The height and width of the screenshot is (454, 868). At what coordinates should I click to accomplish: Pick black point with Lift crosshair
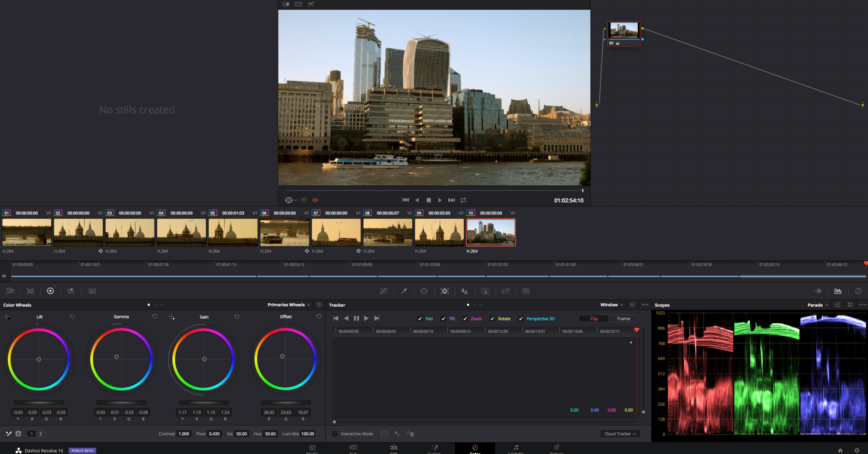click(7, 317)
